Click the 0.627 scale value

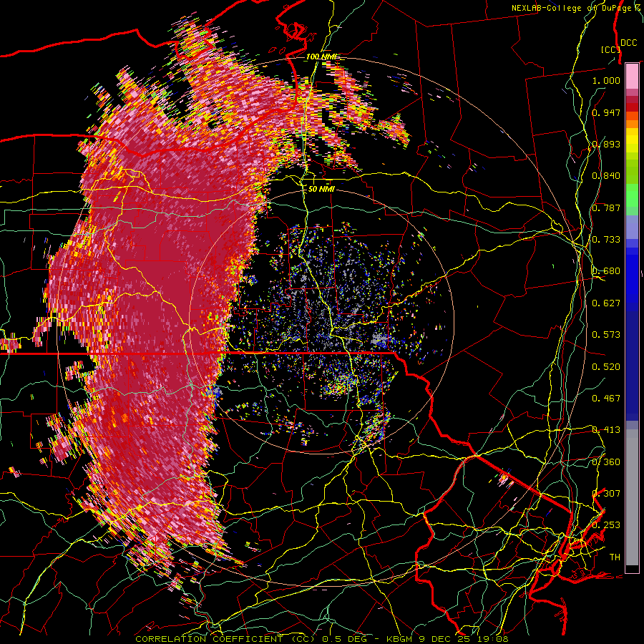point(606,303)
